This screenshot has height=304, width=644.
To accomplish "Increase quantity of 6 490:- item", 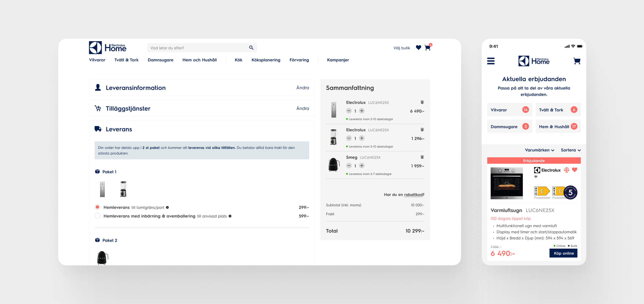I will [x=362, y=111].
